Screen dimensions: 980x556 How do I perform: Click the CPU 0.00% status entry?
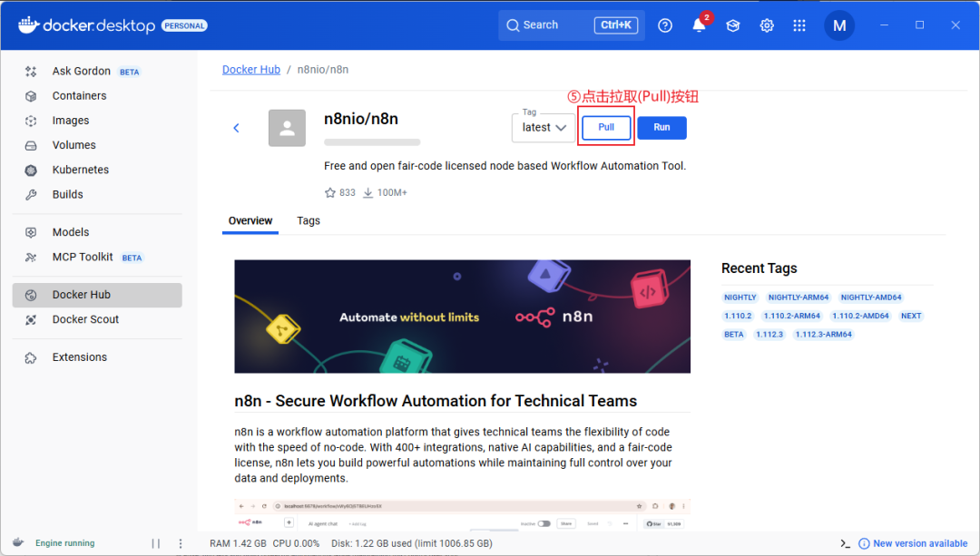[296, 543]
